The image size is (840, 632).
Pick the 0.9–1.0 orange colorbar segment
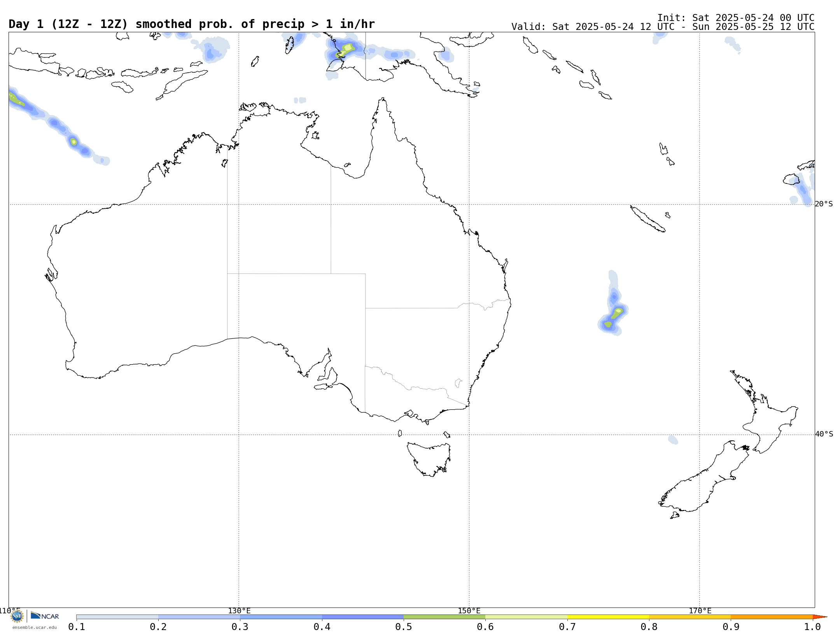772,617
